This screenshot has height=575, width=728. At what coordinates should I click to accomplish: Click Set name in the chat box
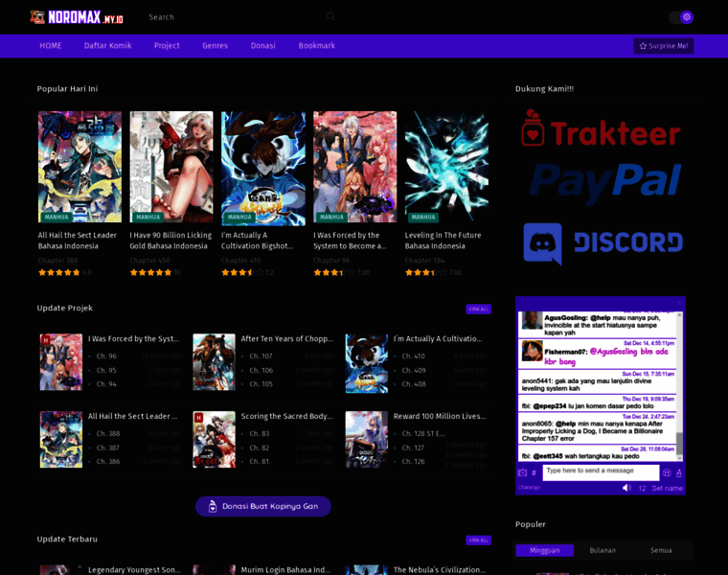668,488
